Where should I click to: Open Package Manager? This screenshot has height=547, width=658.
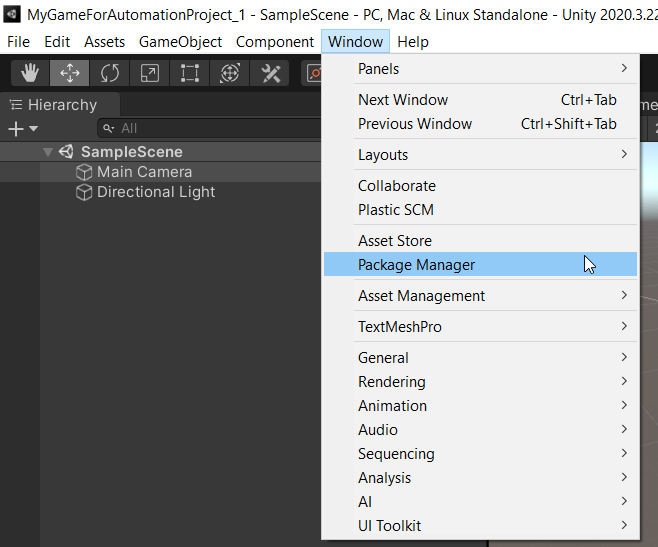coord(480,264)
